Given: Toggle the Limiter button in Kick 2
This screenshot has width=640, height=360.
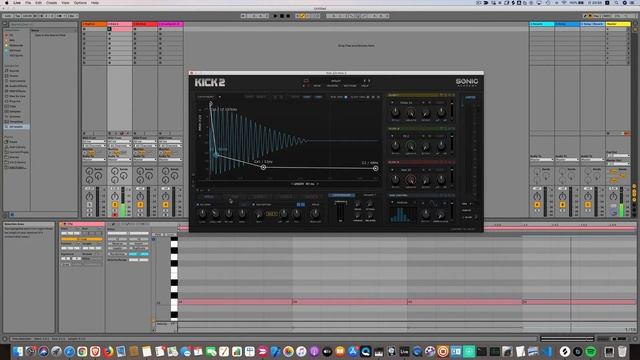Looking at the screenshot, I should pos(470,98).
